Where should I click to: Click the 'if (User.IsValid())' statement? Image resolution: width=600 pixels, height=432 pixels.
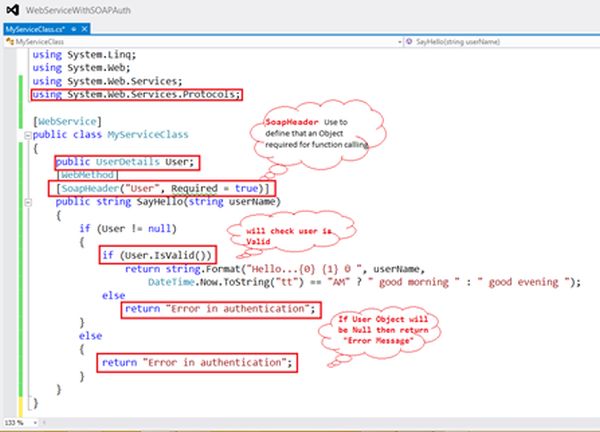(x=157, y=255)
